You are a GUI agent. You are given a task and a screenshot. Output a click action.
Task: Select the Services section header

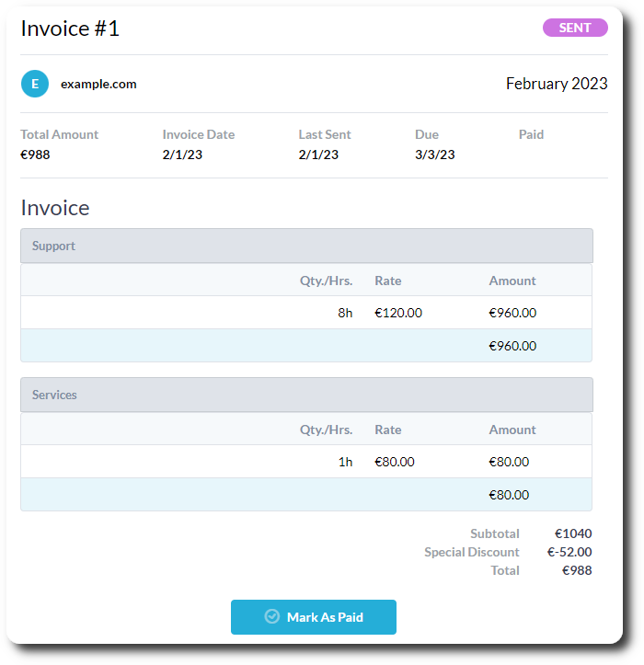306,395
